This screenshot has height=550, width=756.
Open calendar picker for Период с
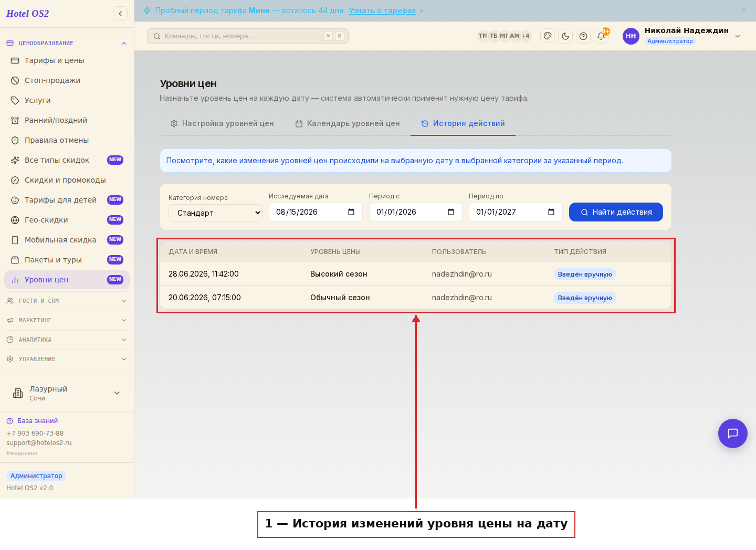click(451, 212)
